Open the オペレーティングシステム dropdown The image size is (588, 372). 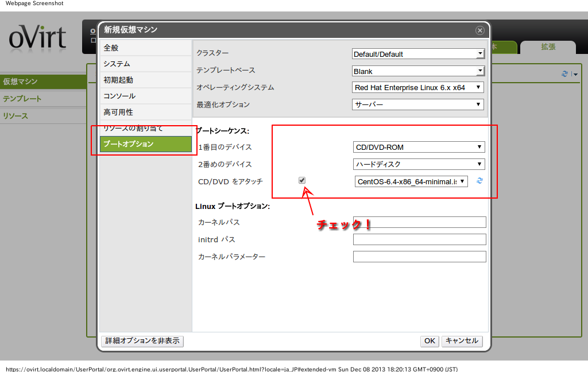[x=418, y=88]
